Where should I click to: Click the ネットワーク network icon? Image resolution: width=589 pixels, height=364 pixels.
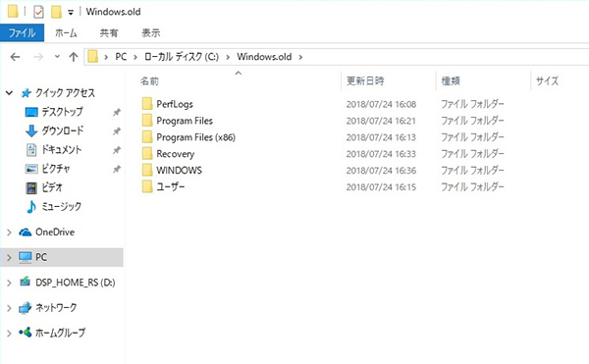[26, 308]
